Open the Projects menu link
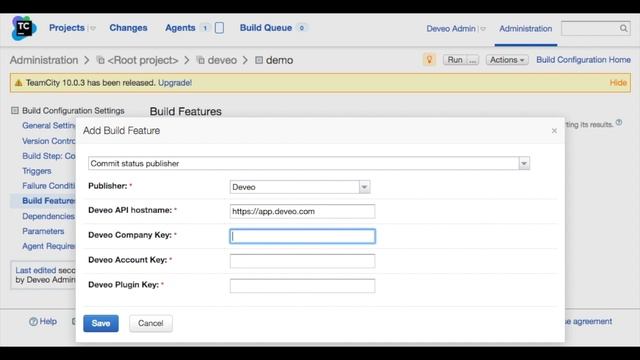 pyautogui.click(x=67, y=28)
